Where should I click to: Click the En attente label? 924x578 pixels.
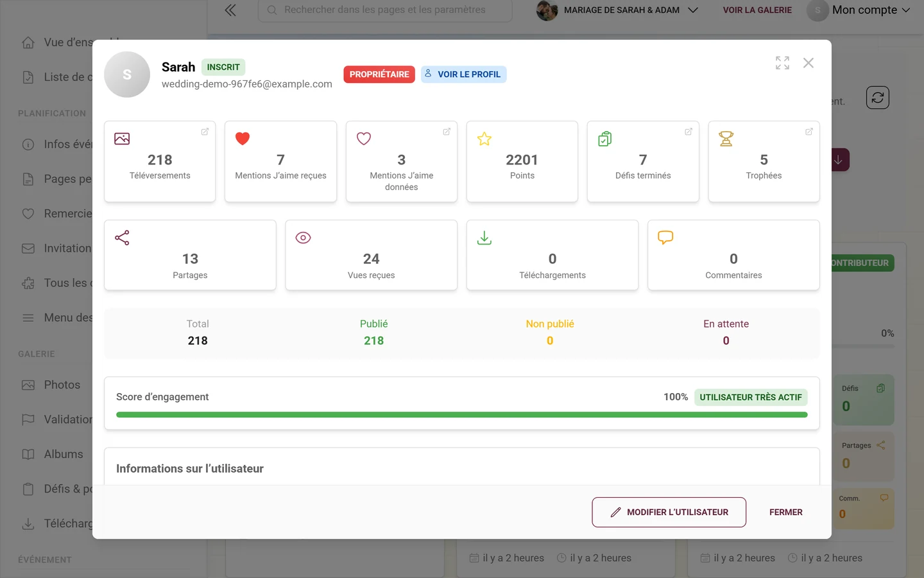(x=726, y=324)
